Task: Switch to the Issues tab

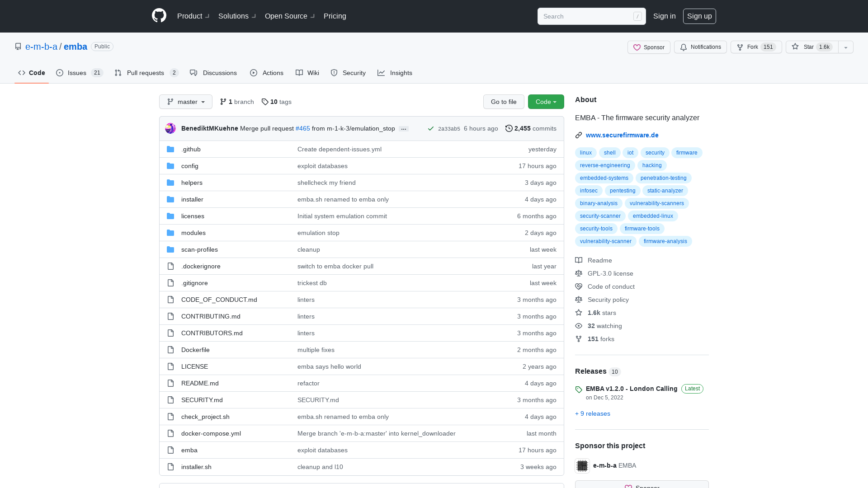Action: [x=77, y=73]
